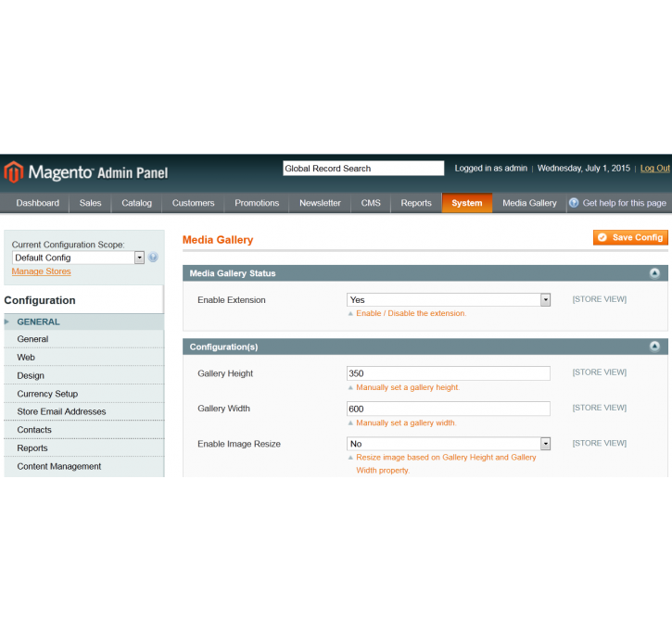Click the 'Logged in as admin' text
Screen dimensions: 672x630
coord(490,169)
